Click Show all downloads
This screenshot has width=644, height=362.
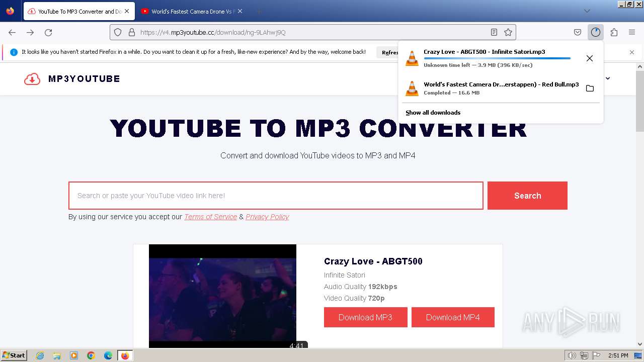433,113
